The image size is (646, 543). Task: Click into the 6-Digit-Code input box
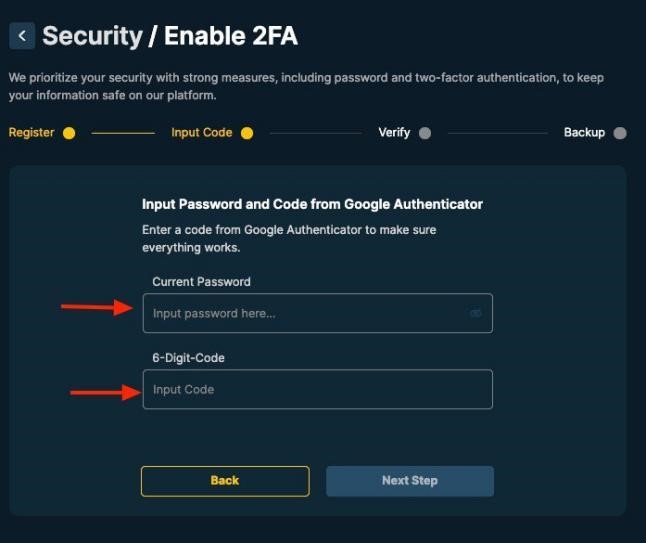(x=317, y=390)
